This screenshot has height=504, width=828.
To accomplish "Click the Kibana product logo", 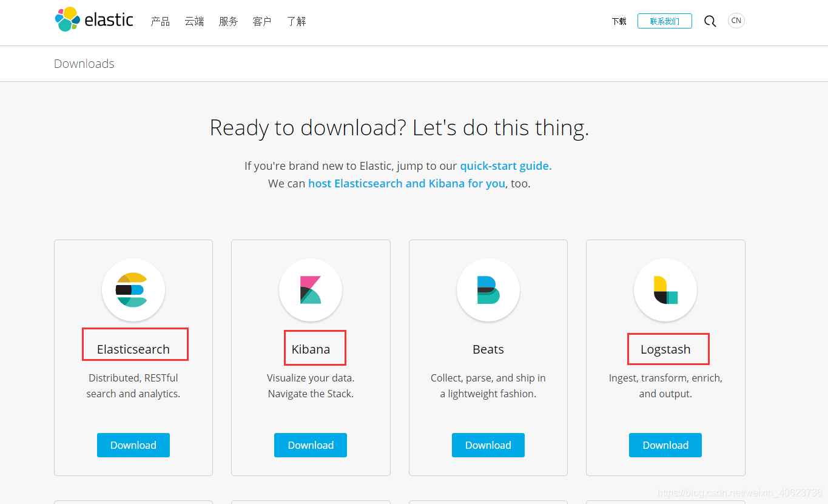I will click(311, 291).
